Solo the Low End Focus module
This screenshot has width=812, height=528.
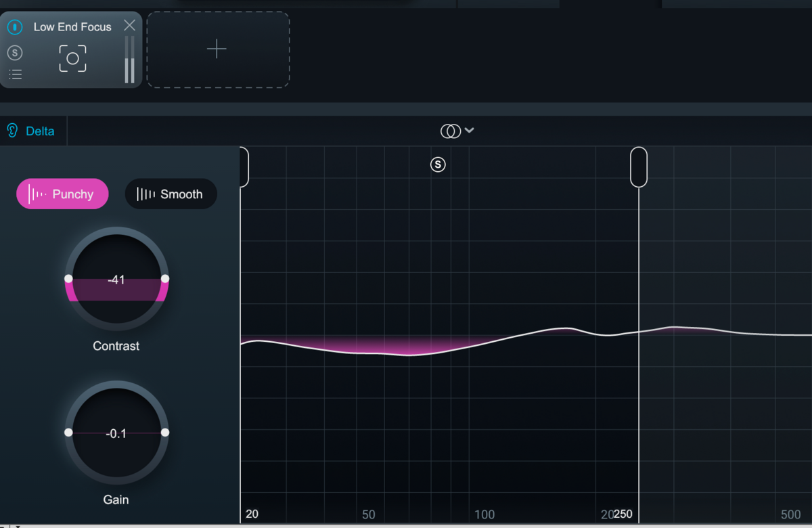[14, 52]
